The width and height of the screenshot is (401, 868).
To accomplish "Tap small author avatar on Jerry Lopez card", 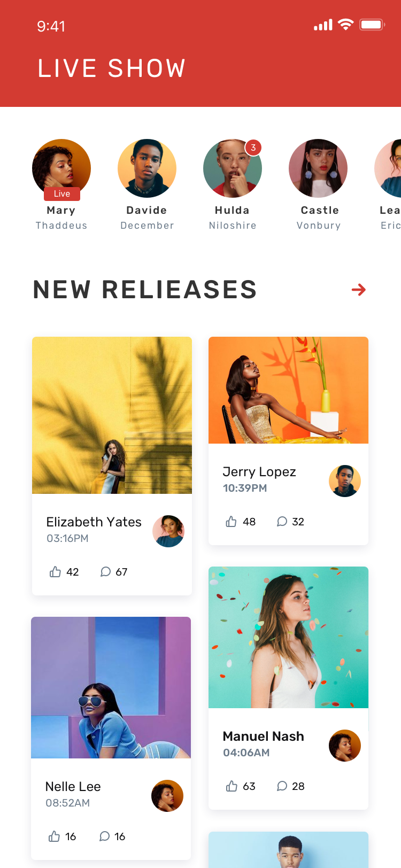I will [345, 481].
